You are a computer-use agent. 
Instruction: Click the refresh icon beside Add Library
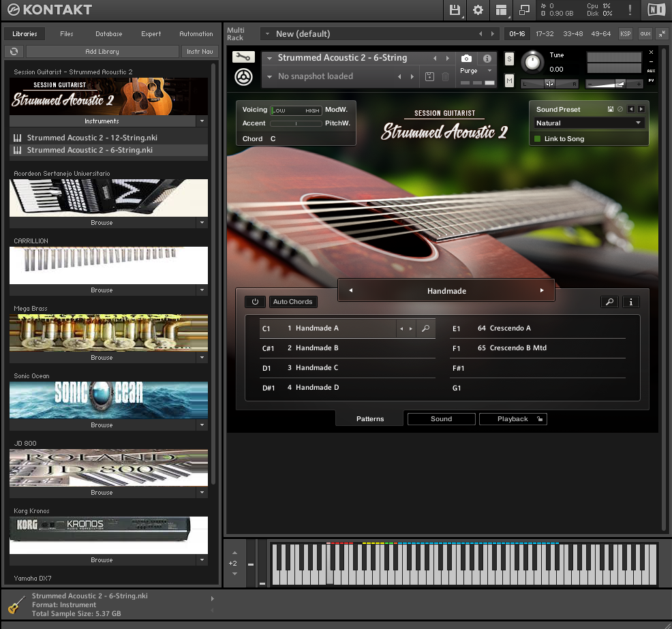(14, 51)
